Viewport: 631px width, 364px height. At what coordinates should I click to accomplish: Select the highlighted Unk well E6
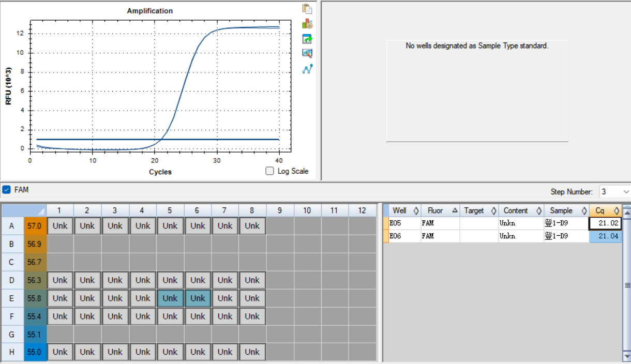[198, 298]
